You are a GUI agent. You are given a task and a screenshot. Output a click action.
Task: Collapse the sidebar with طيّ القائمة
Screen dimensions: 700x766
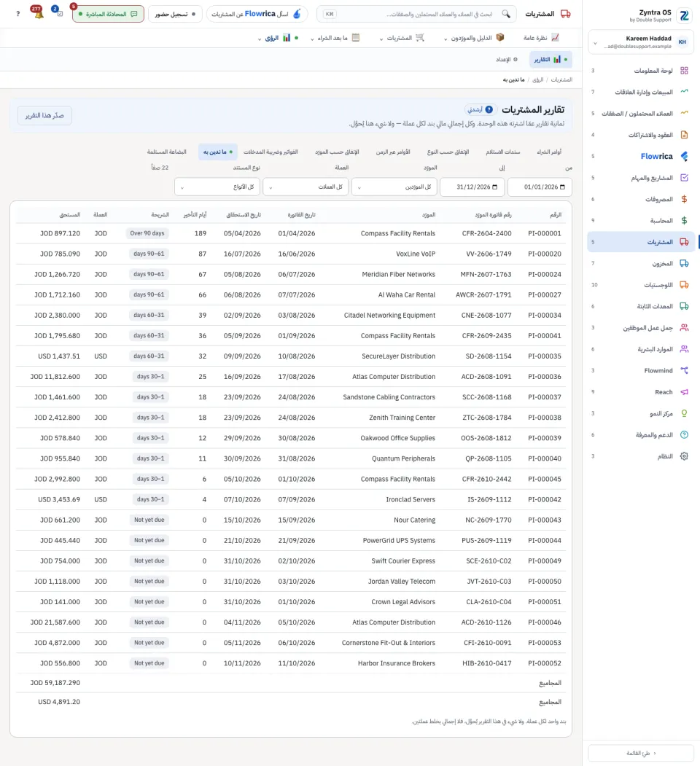(641, 753)
